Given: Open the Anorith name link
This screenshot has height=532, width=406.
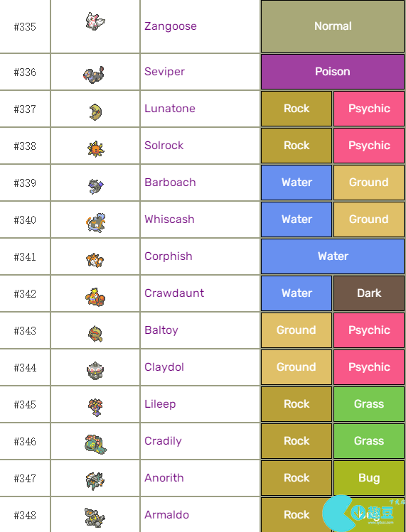Looking at the screenshot, I should click(x=164, y=478).
